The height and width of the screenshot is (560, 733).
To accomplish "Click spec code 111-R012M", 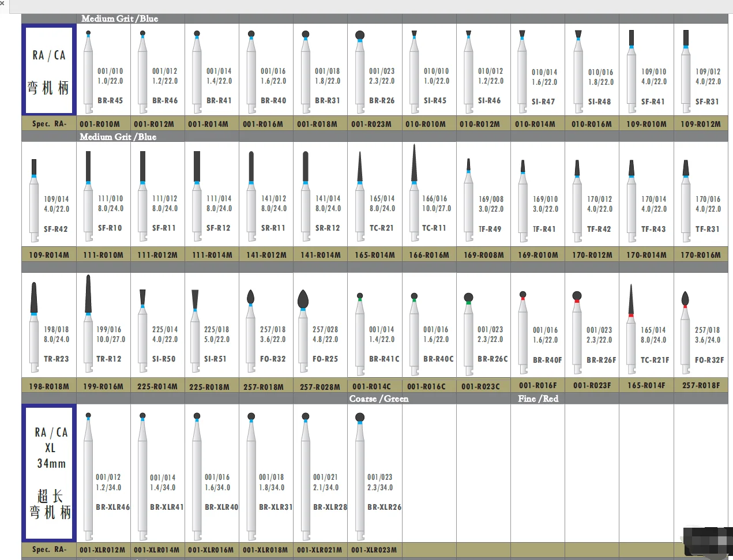I will coord(157,255).
